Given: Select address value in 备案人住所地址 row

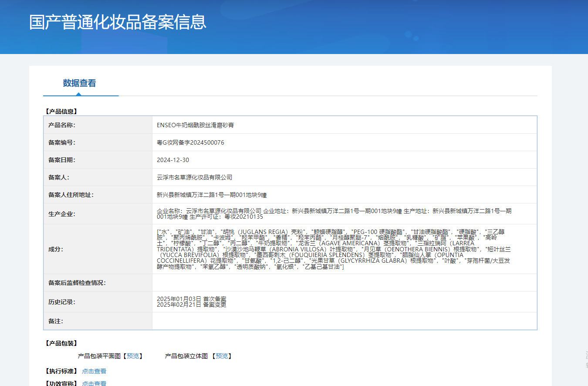Looking at the screenshot, I should tap(212, 195).
